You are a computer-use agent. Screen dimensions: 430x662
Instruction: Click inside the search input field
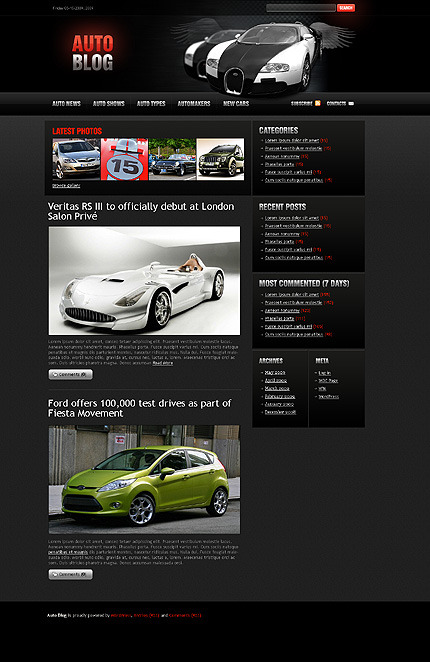pyautogui.click(x=301, y=8)
